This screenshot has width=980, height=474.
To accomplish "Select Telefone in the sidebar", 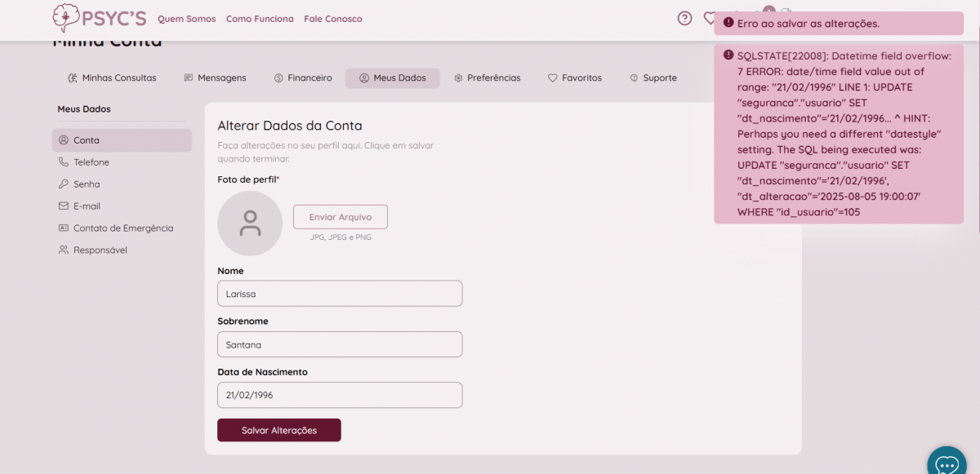I will 91,162.
